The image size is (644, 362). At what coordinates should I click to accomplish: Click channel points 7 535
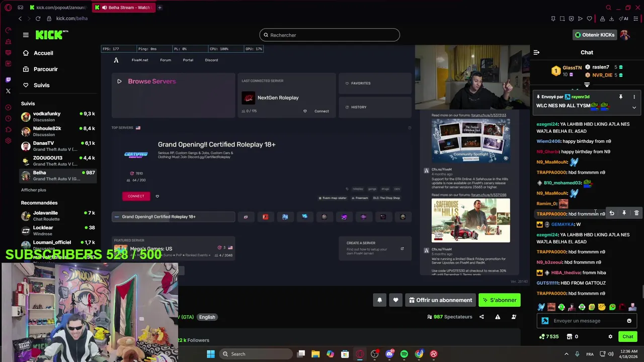(549, 336)
